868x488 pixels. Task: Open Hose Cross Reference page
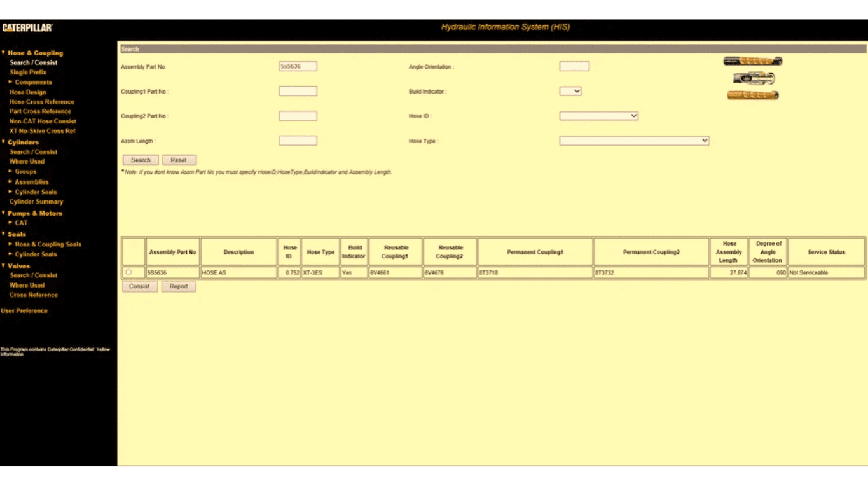click(x=41, y=102)
